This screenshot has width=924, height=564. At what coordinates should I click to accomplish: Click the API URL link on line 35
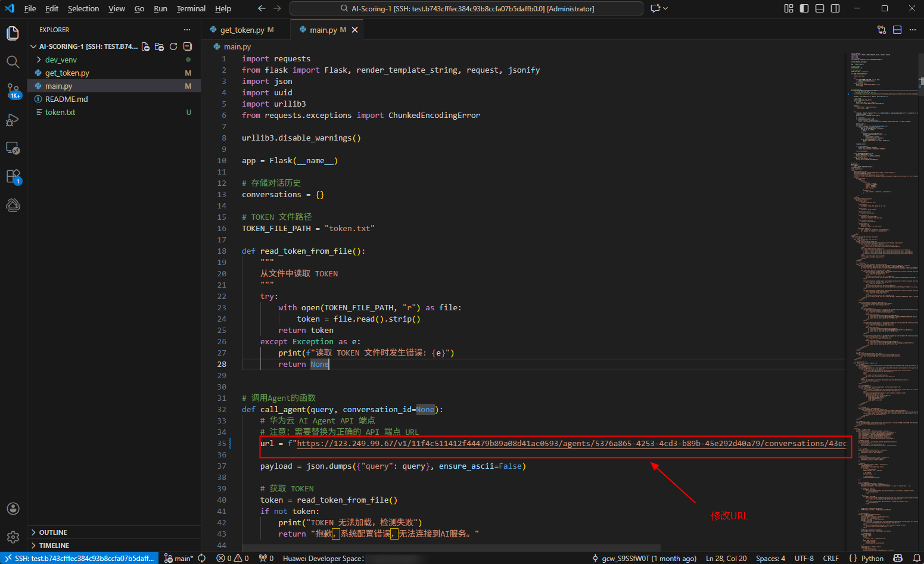coord(571,443)
